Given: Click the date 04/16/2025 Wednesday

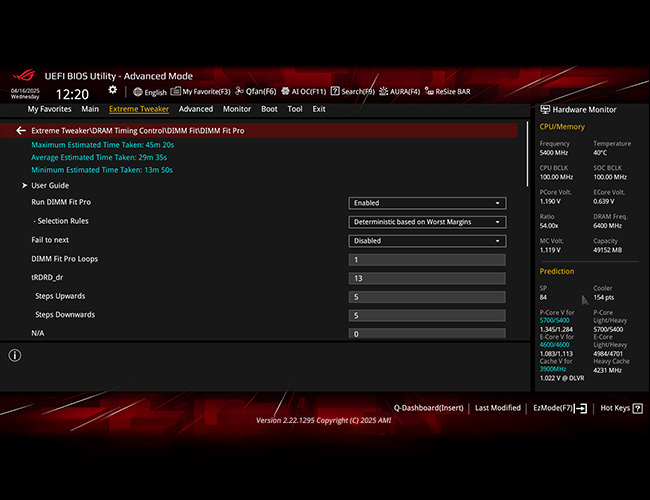Looking at the screenshot, I should pyautogui.click(x=25, y=94).
